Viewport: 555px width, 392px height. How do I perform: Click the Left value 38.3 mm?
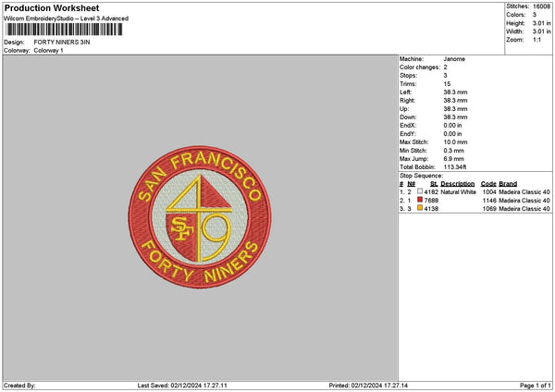tap(455, 92)
